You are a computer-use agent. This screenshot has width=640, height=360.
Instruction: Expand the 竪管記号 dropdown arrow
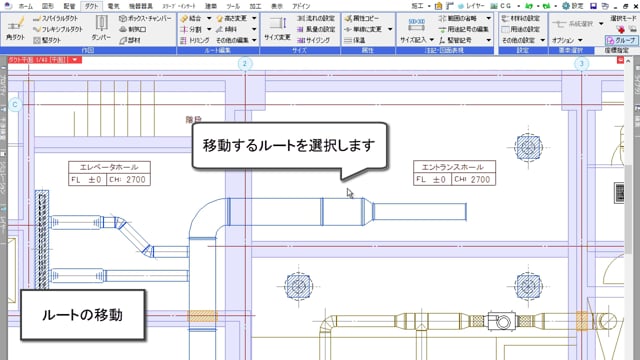489,40
